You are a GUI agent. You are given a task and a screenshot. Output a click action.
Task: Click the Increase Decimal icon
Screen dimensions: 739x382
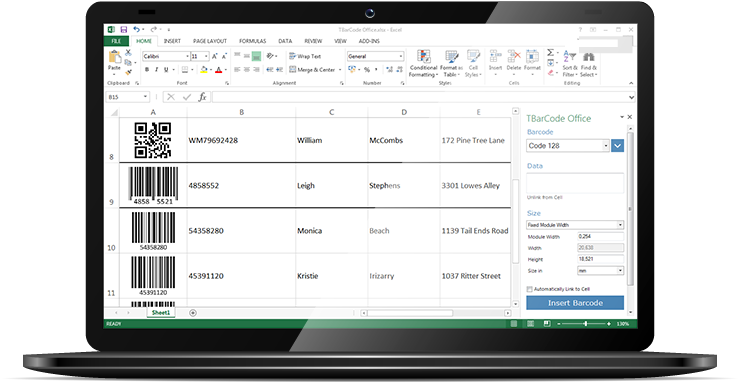(389, 70)
